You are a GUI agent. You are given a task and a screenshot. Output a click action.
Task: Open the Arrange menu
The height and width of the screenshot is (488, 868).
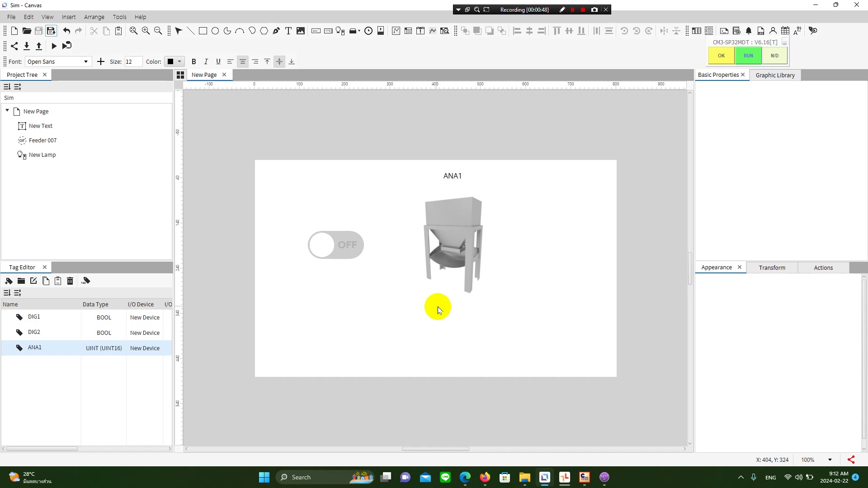[x=94, y=17]
